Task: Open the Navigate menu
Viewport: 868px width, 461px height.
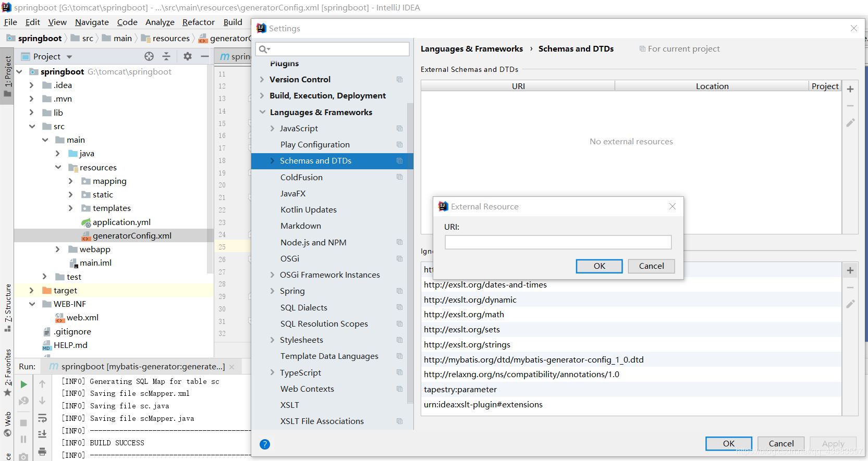Action: tap(92, 22)
